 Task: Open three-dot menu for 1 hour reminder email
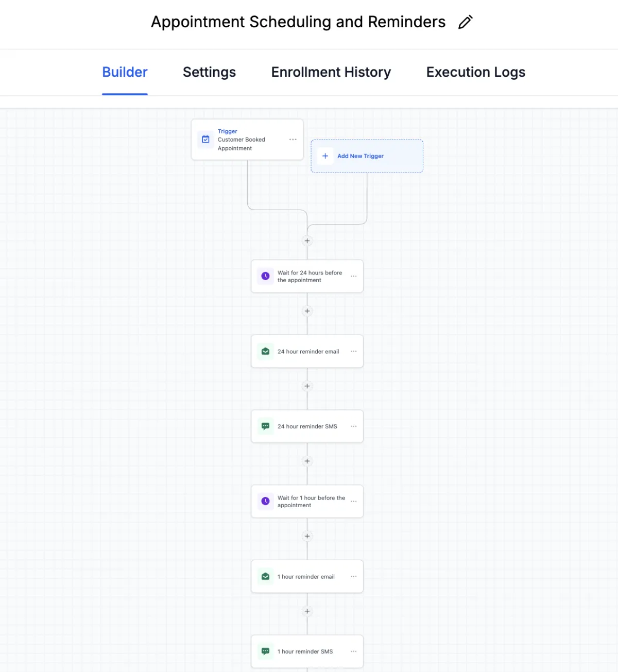coord(353,576)
